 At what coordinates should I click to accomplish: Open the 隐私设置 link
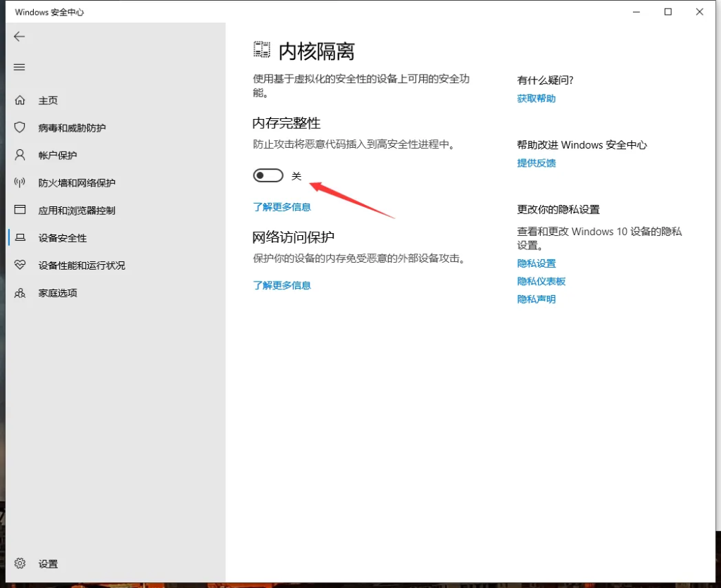[536, 263]
